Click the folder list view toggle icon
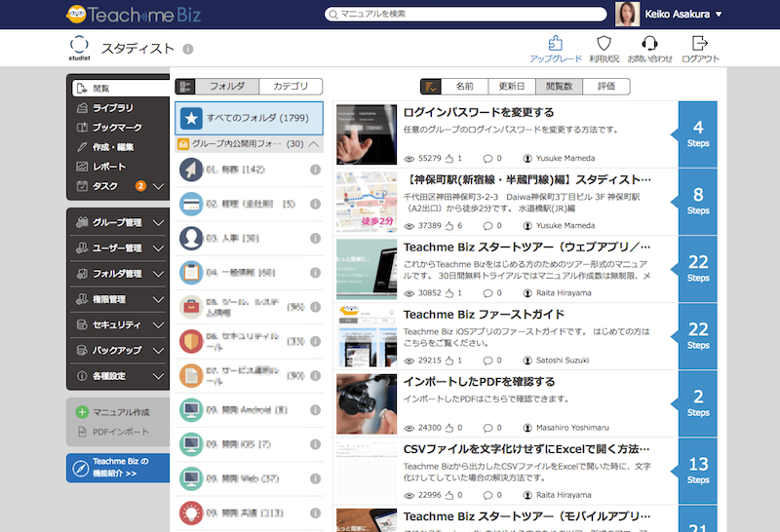The image size is (780, 532). pyautogui.click(x=185, y=87)
